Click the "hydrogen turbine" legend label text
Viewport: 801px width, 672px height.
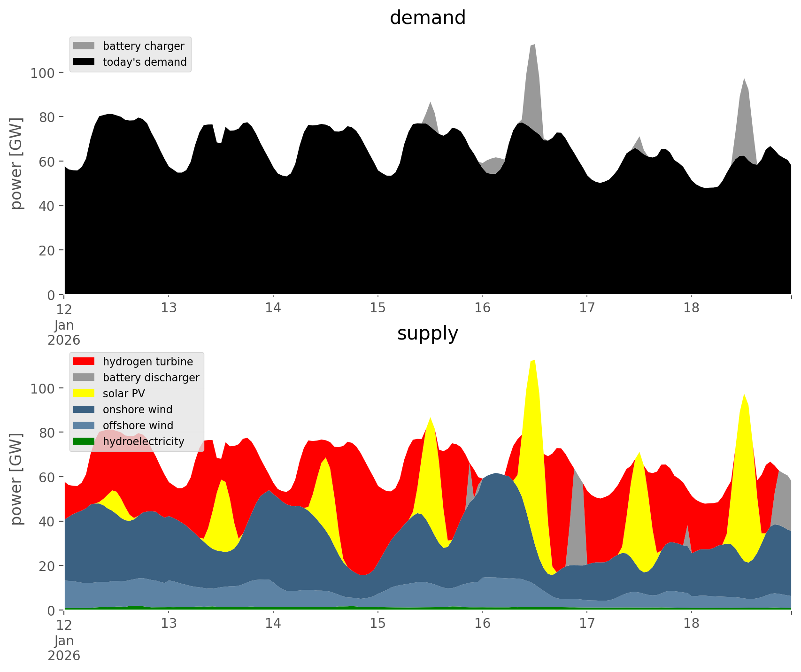(x=147, y=362)
